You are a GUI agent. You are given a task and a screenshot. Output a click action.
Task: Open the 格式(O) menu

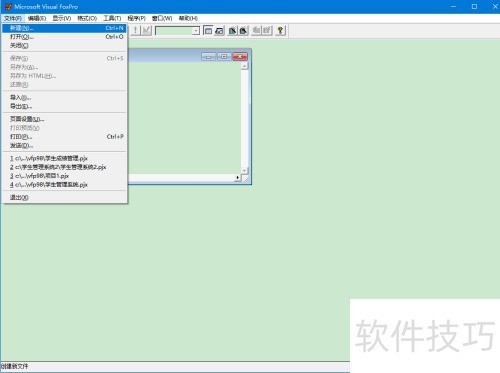point(87,18)
